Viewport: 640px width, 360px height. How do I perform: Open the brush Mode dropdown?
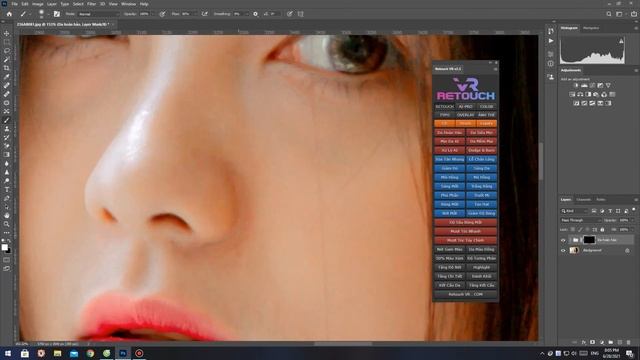click(99, 14)
